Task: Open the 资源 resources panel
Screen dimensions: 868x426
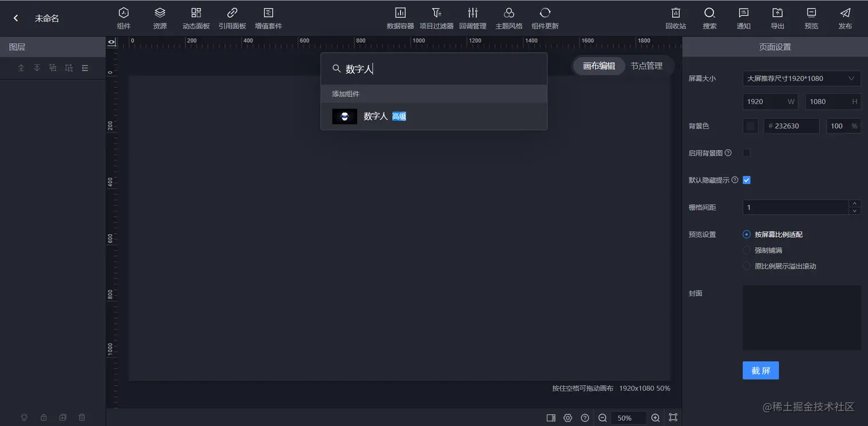Action: (x=160, y=18)
